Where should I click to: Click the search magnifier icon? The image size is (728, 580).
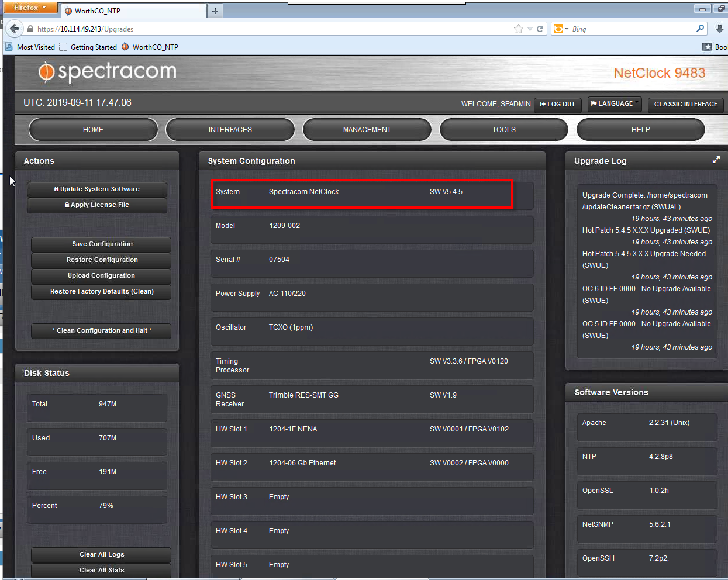[701, 29]
